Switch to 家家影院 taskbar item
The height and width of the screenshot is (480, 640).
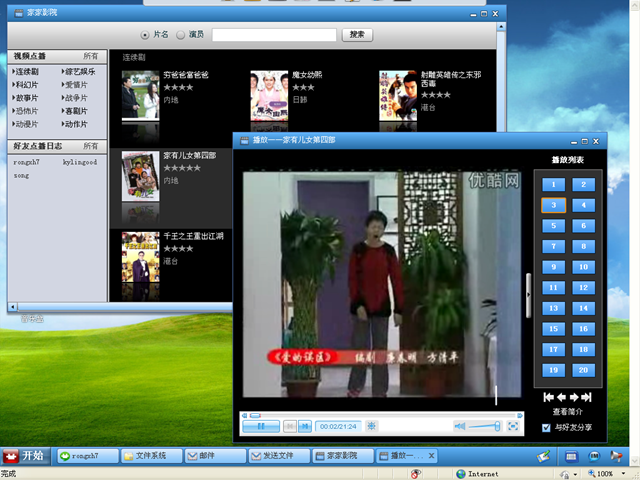[x=343, y=456]
